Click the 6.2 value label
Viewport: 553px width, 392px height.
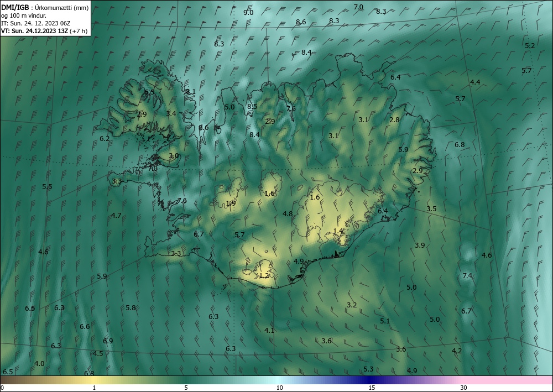click(105, 139)
